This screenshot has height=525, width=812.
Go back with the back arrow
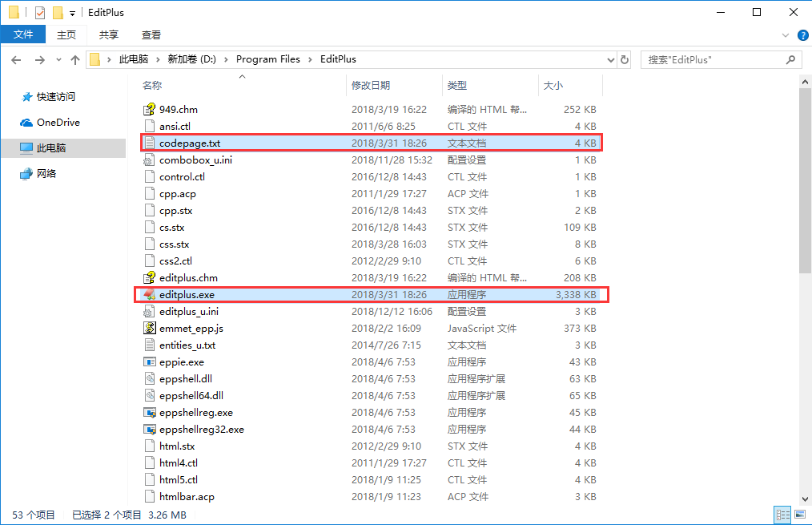point(16,60)
